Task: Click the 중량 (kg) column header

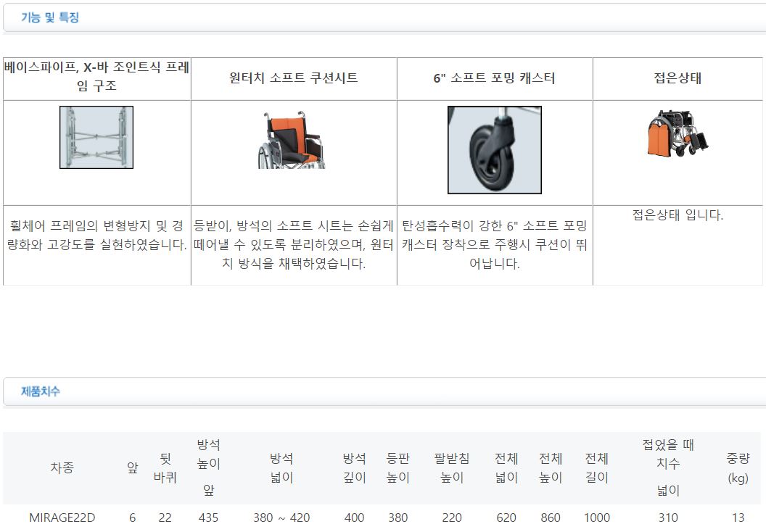Action: click(x=738, y=467)
